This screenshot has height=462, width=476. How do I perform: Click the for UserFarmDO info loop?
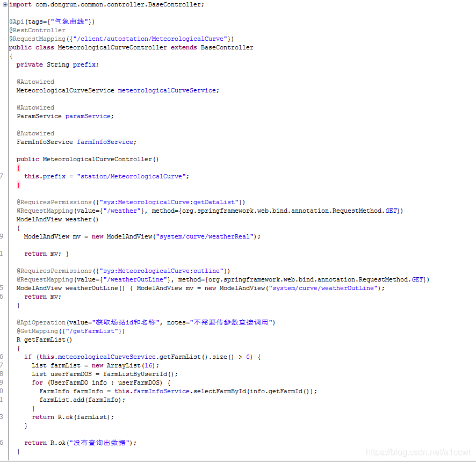click(x=101, y=383)
